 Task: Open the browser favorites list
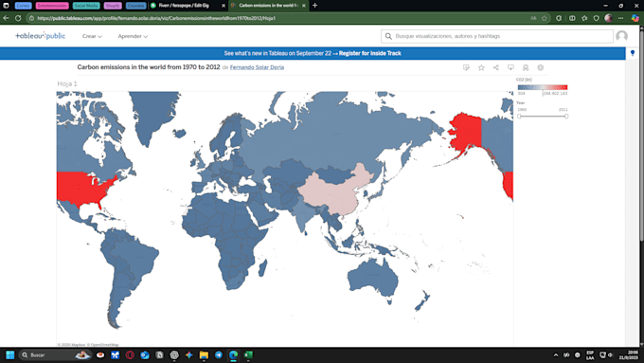(584, 18)
